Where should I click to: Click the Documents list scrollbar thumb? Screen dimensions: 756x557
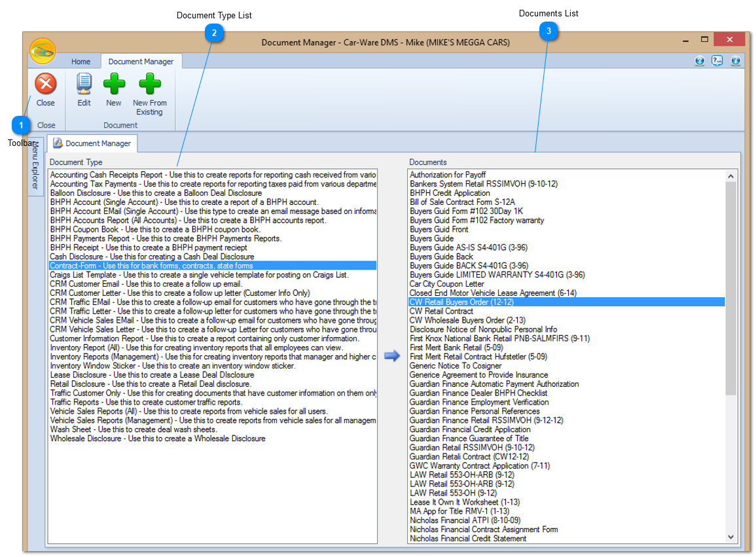click(x=730, y=289)
